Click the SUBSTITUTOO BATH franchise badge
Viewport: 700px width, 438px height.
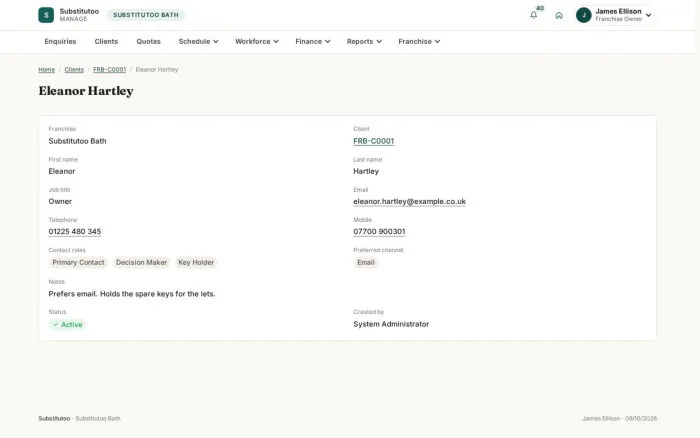[x=146, y=15]
